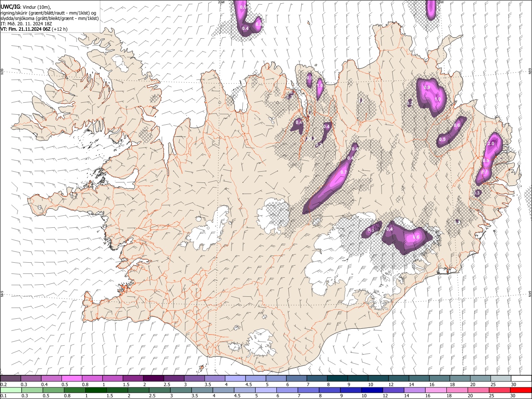Select the "rigning/skúrir (grænt/blátt/rautt - mm/1klst) og" line
The width and height of the screenshot is (532, 399).
(48, 12)
